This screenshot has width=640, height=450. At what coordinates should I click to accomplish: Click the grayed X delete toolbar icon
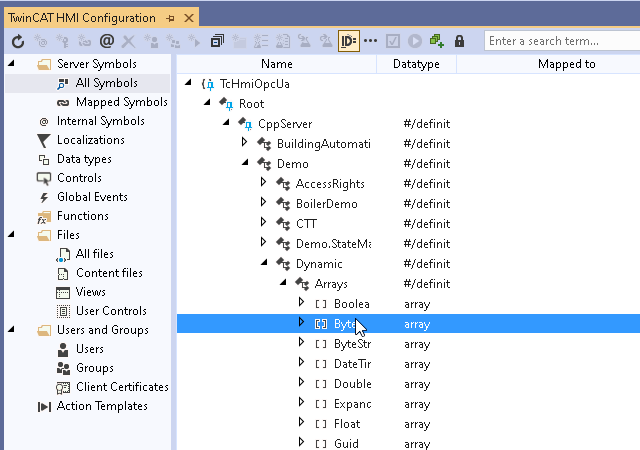(x=128, y=41)
